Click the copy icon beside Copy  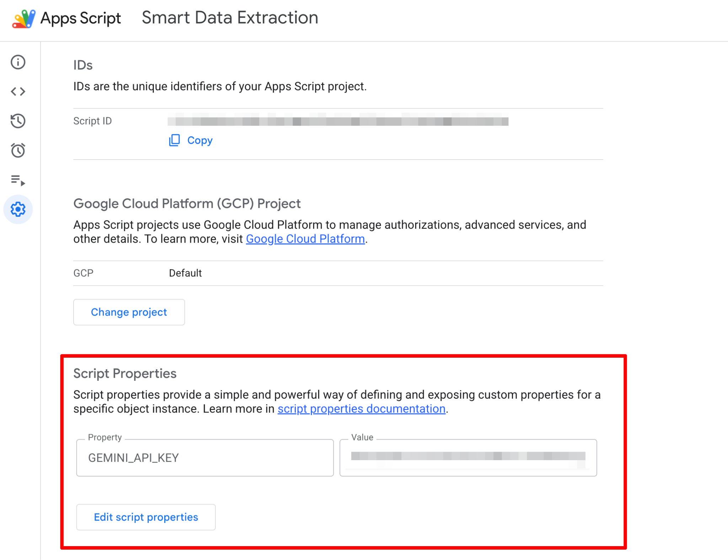point(174,140)
